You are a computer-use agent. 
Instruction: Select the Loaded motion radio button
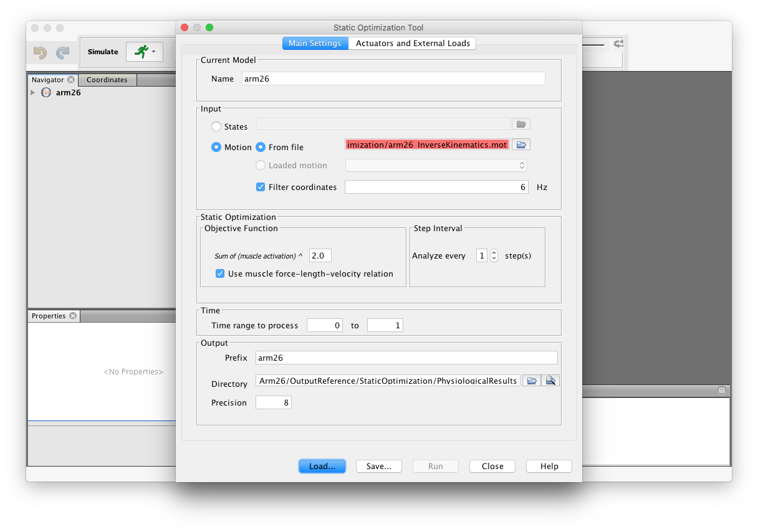click(260, 165)
